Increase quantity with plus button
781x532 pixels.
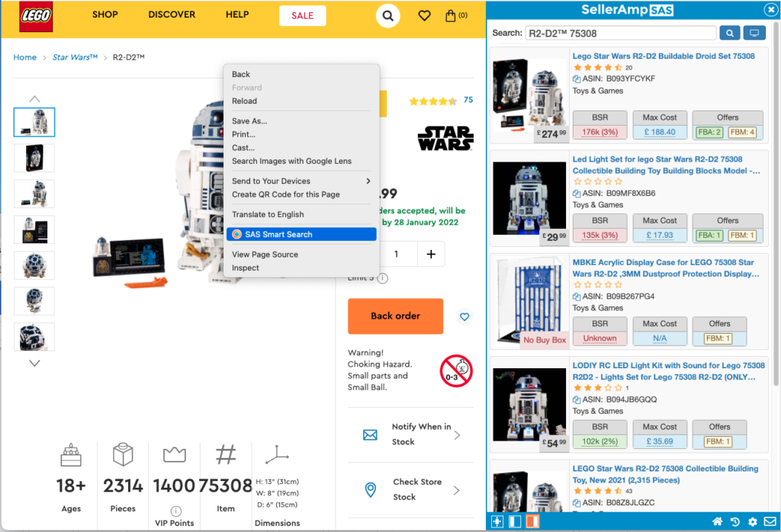pos(431,254)
